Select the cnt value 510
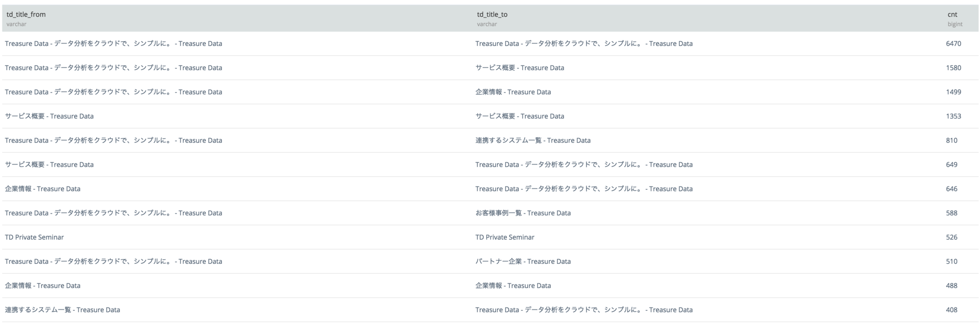980x329 pixels. [x=951, y=261]
